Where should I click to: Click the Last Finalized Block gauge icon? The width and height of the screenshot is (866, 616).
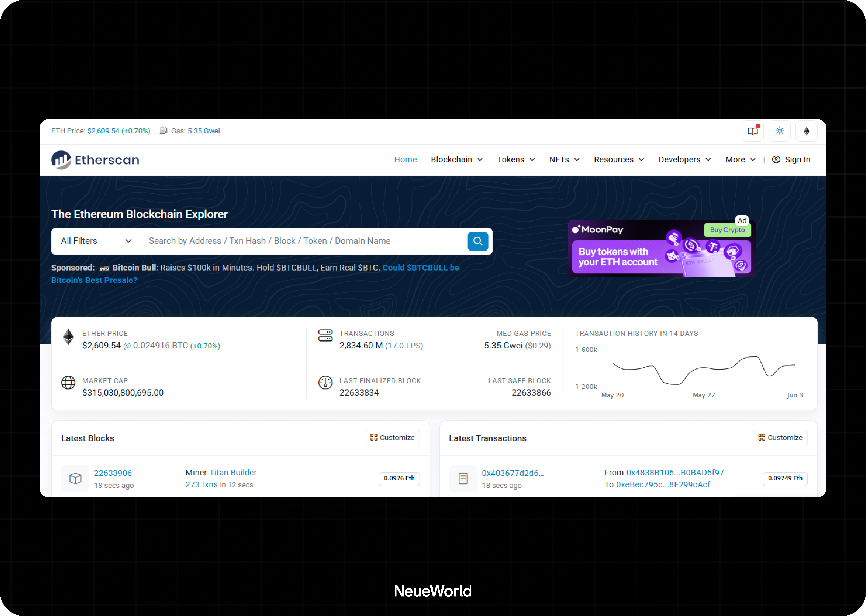[325, 383]
